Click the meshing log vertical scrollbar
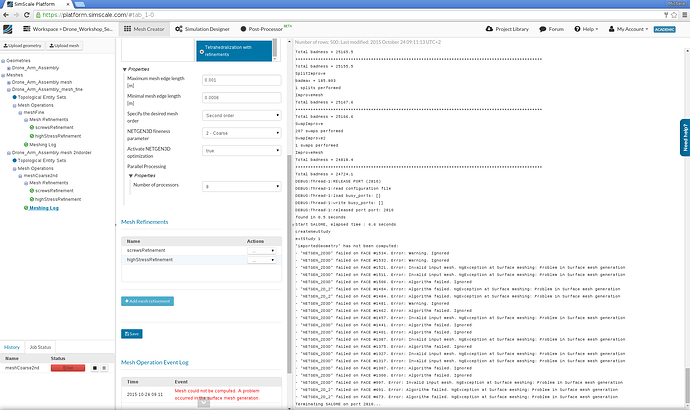 point(687,385)
